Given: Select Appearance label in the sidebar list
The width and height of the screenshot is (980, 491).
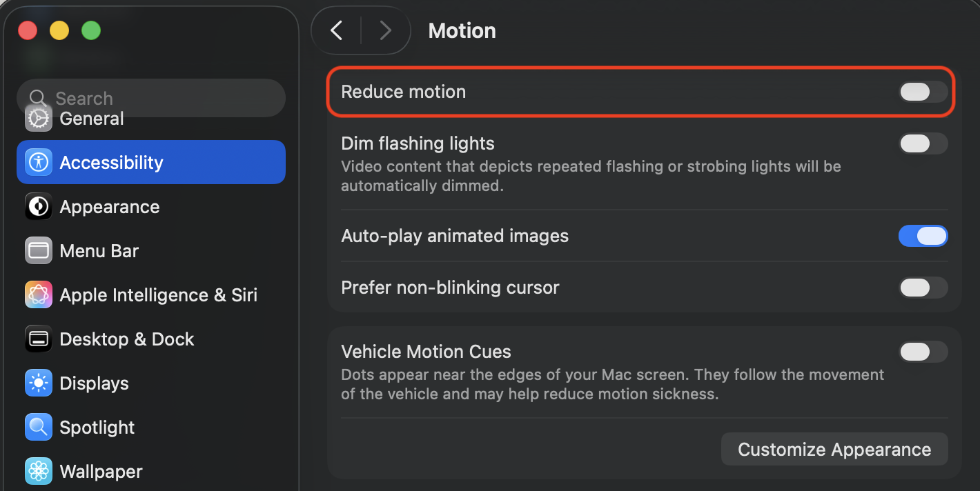Looking at the screenshot, I should pyautogui.click(x=110, y=207).
